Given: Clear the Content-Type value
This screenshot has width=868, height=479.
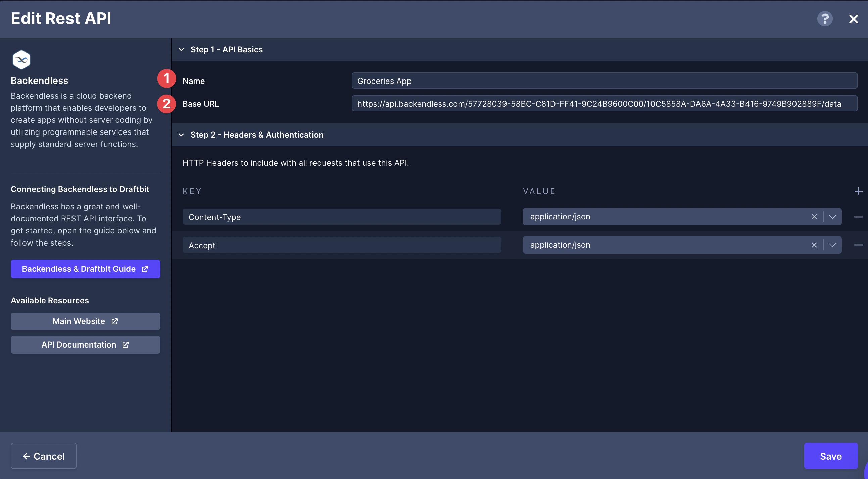Looking at the screenshot, I should (x=814, y=217).
